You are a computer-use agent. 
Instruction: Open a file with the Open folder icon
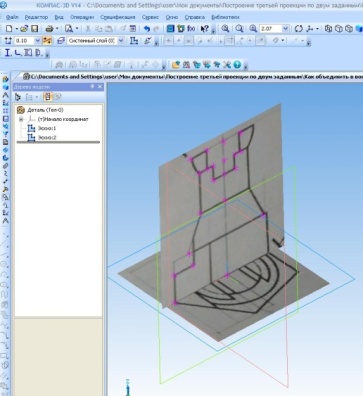pos(24,29)
